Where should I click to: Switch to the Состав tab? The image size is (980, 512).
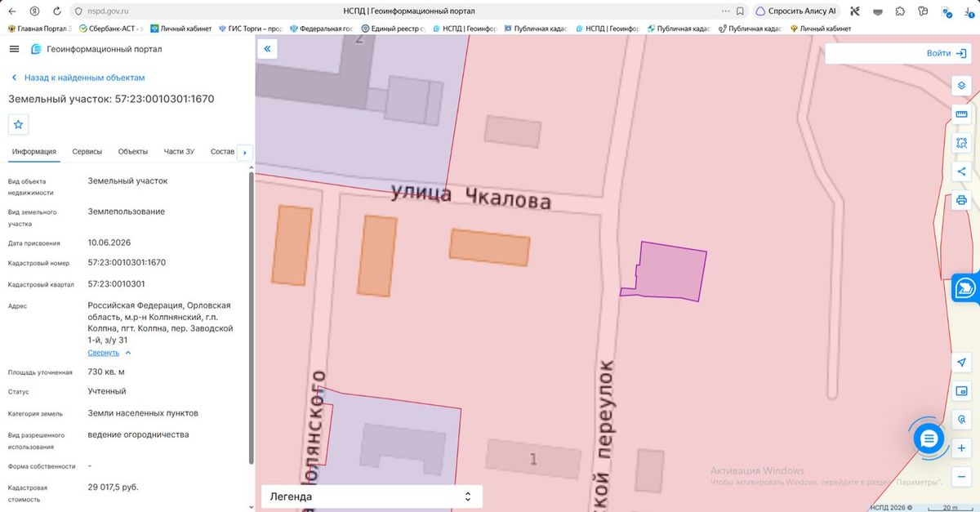[222, 152]
